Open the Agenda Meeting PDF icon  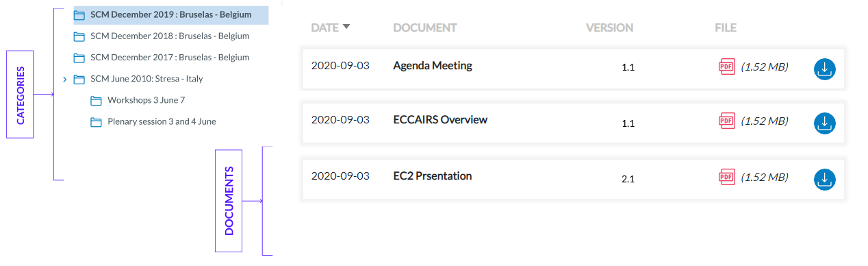click(x=726, y=67)
